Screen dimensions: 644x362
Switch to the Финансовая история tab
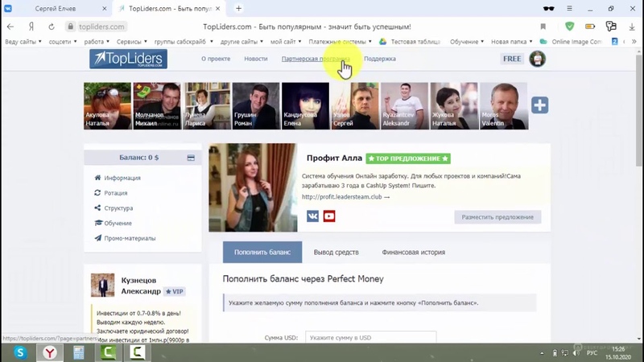[413, 252]
